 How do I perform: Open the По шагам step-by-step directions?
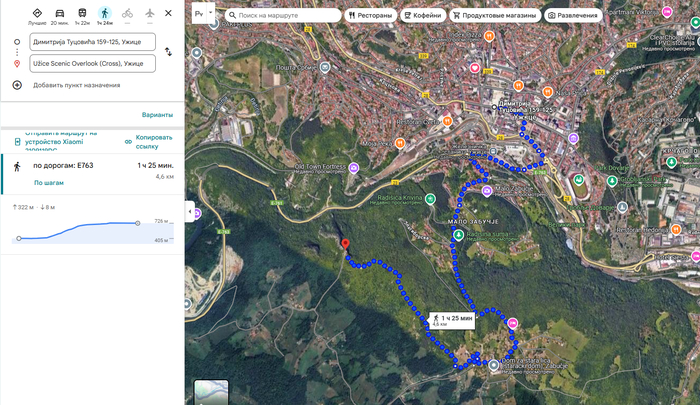[49, 183]
